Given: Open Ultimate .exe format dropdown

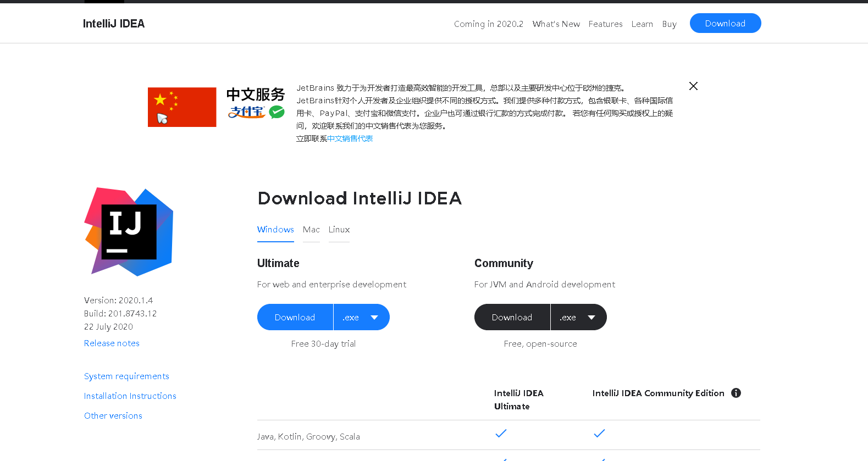Looking at the screenshot, I should 362,317.
